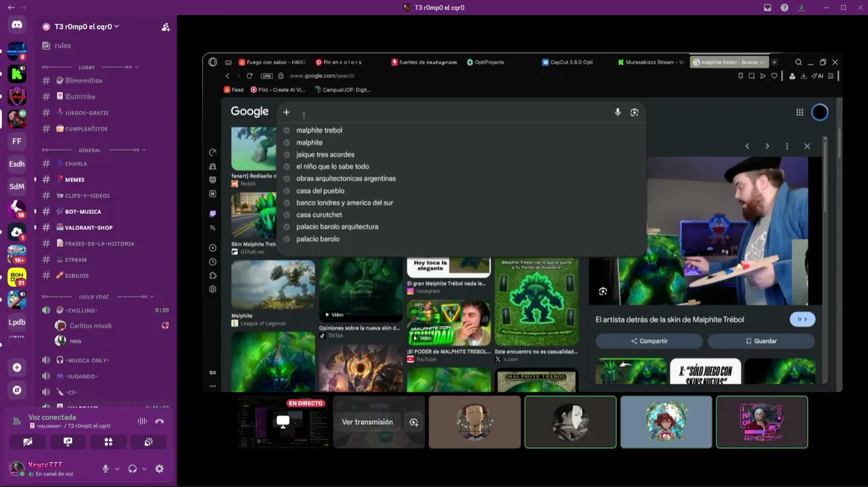868x487 pixels.
Task: Click the plus icon in Google search box
Action: pyautogui.click(x=286, y=112)
